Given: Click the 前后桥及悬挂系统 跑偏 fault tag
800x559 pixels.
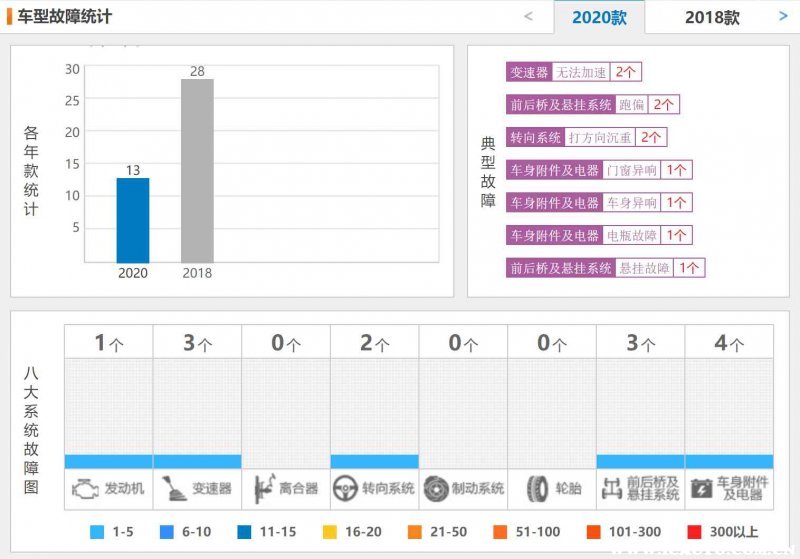Looking at the screenshot, I should 592,104.
